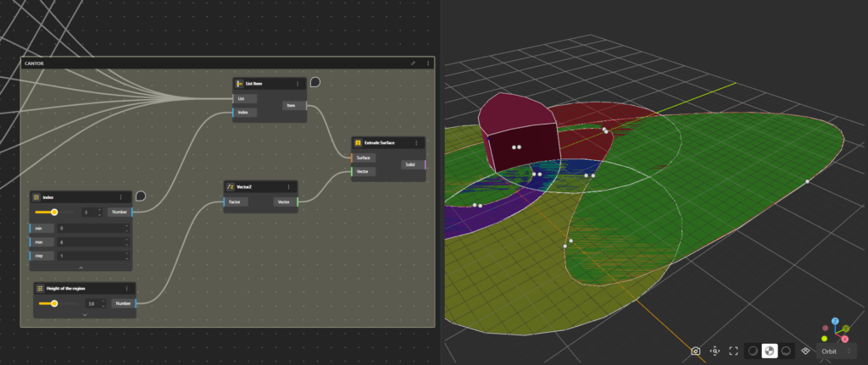Click the Extrude Surface node icon
Screen dimensions: 868x365
coord(358,143)
